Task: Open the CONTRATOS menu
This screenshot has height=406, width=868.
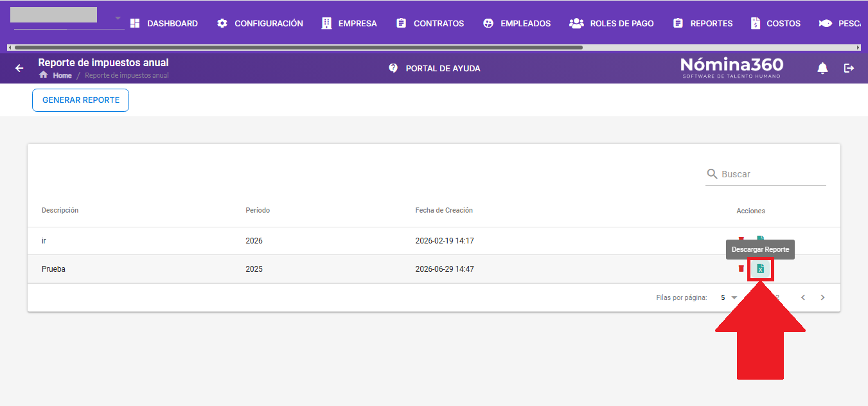Action: pos(430,23)
